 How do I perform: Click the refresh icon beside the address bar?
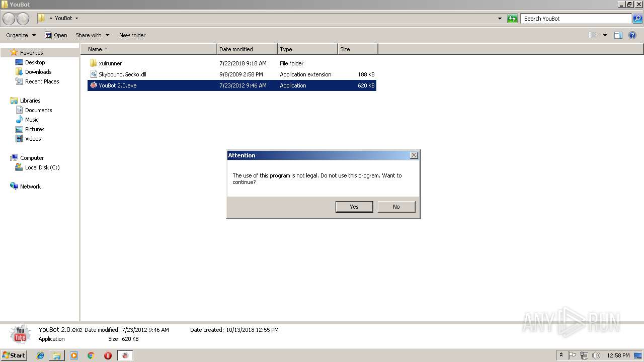[x=512, y=19]
